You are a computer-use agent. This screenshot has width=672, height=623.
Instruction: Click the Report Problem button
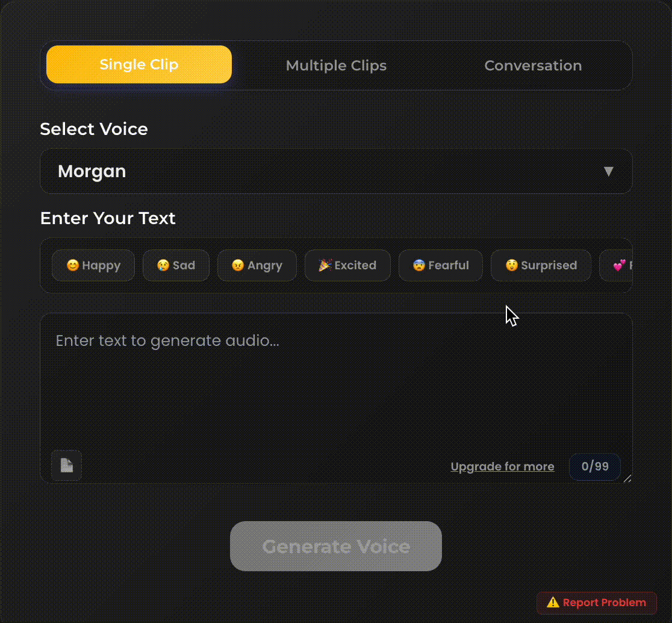(596, 603)
